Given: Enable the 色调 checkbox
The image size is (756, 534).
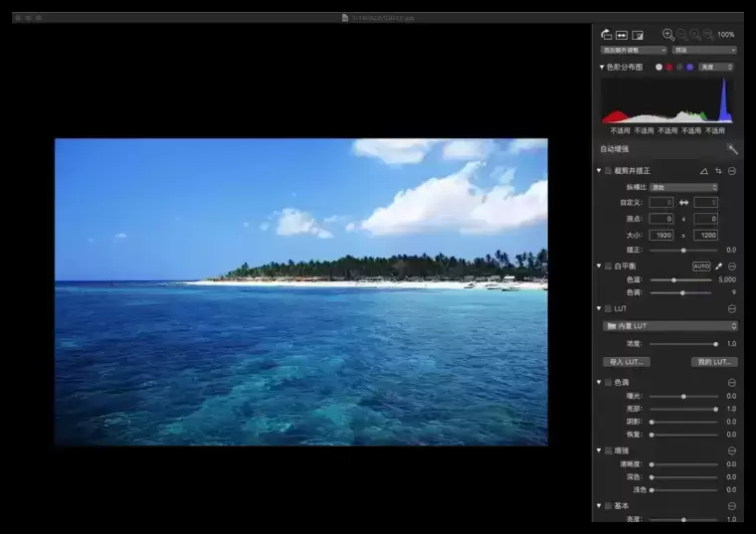Looking at the screenshot, I should pyautogui.click(x=609, y=382).
